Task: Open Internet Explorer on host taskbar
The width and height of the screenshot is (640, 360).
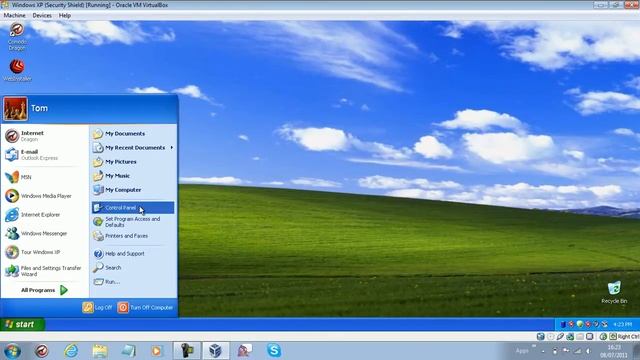Action: pyautogui.click(x=71, y=351)
